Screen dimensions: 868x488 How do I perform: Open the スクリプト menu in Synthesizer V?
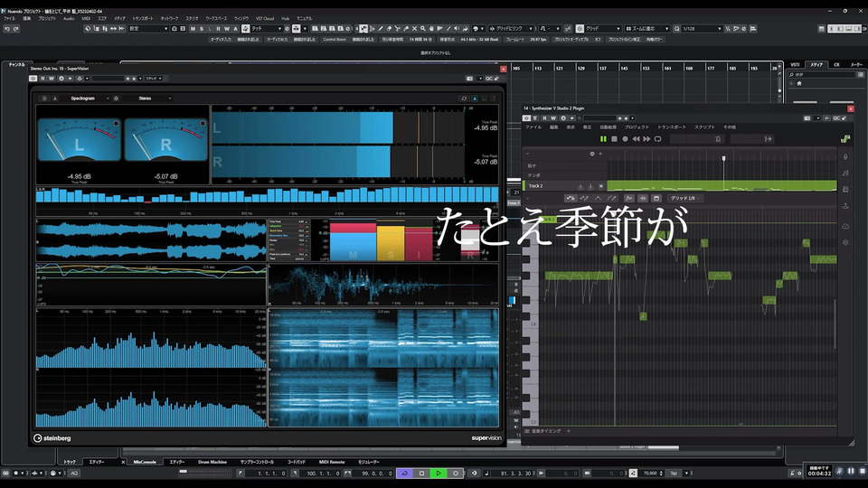coord(704,127)
